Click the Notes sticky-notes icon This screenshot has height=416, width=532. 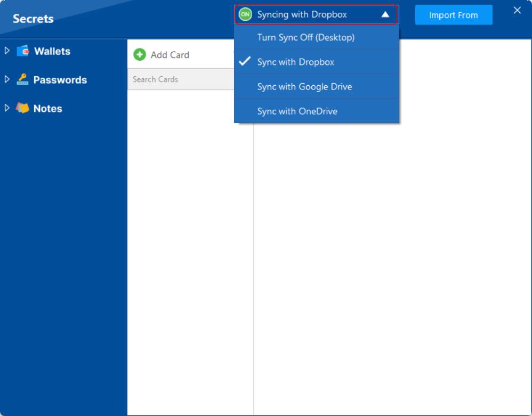pyautogui.click(x=22, y=108)
